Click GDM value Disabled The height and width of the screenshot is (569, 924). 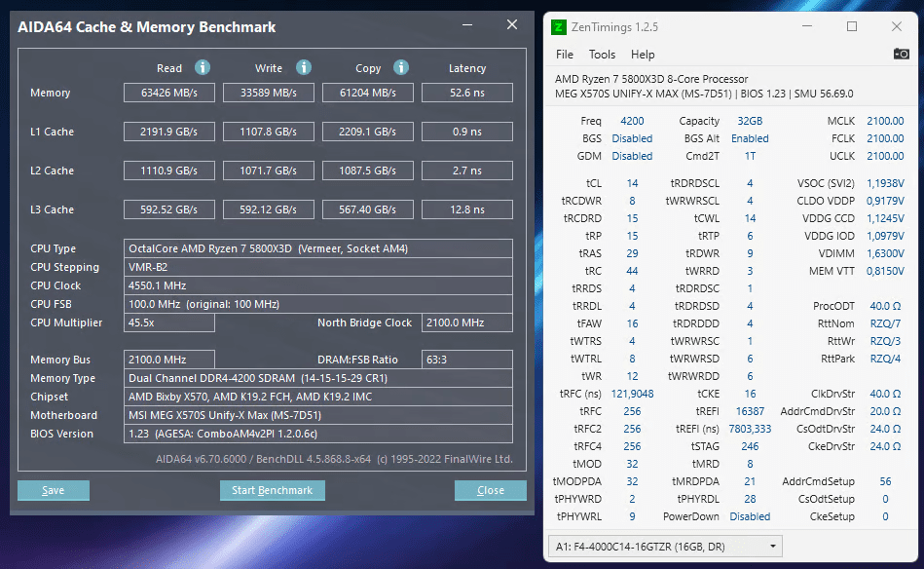(x=632, y=156)
